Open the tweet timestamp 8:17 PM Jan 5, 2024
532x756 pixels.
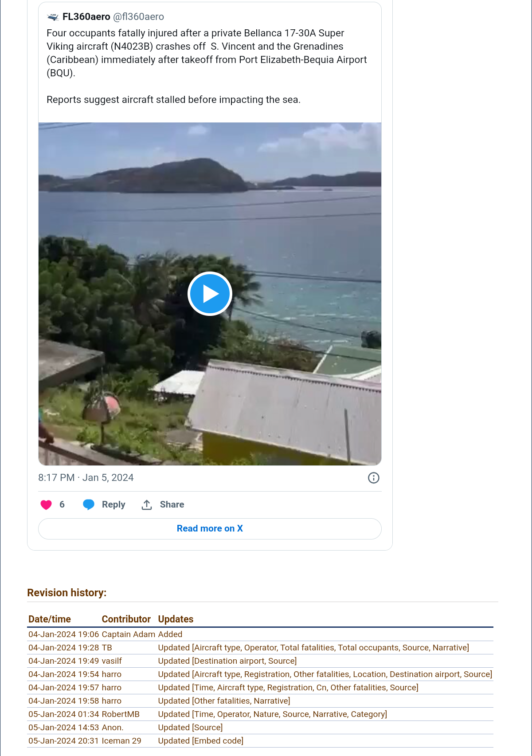[86, 478]
